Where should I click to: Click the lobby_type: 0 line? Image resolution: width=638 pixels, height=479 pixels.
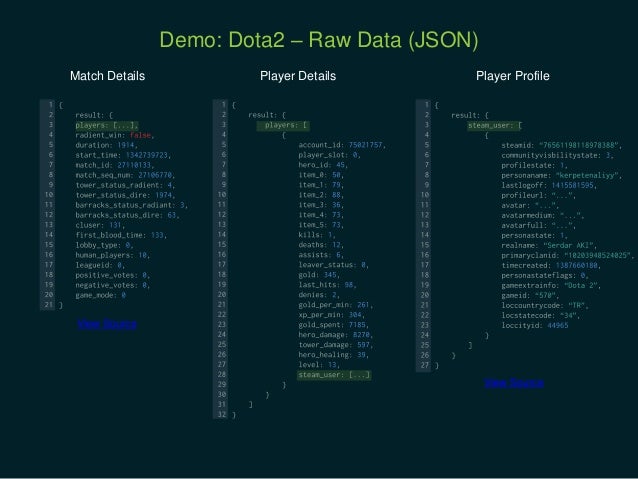pyautogui.click(x=104, y=245)
